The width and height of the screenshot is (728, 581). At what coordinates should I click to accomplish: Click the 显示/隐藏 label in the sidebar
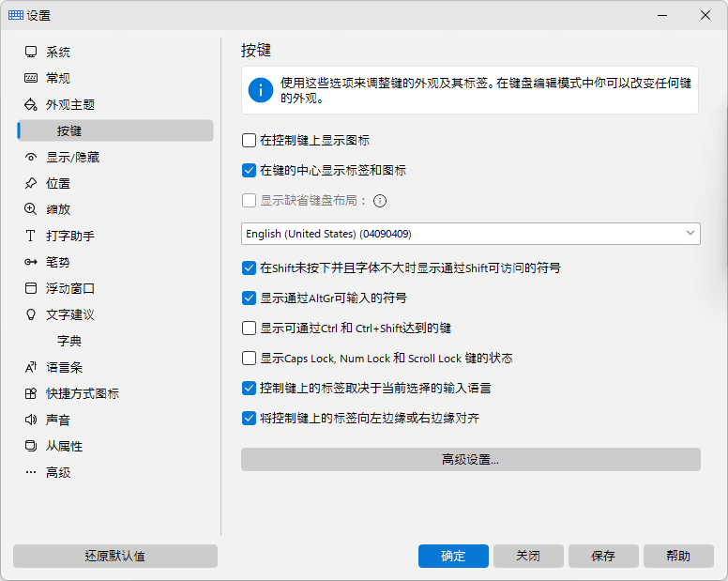(72, 158)
